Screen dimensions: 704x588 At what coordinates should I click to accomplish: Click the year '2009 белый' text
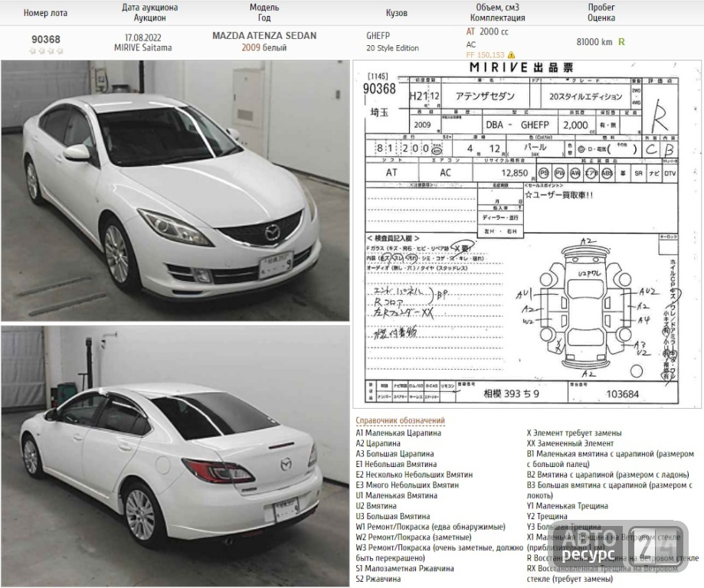264,47
